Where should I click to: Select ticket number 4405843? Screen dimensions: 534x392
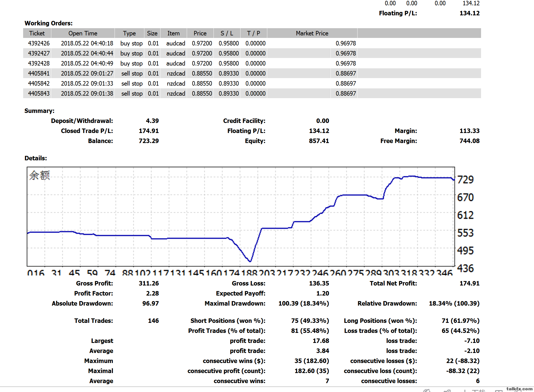click(x=39, y=93)
